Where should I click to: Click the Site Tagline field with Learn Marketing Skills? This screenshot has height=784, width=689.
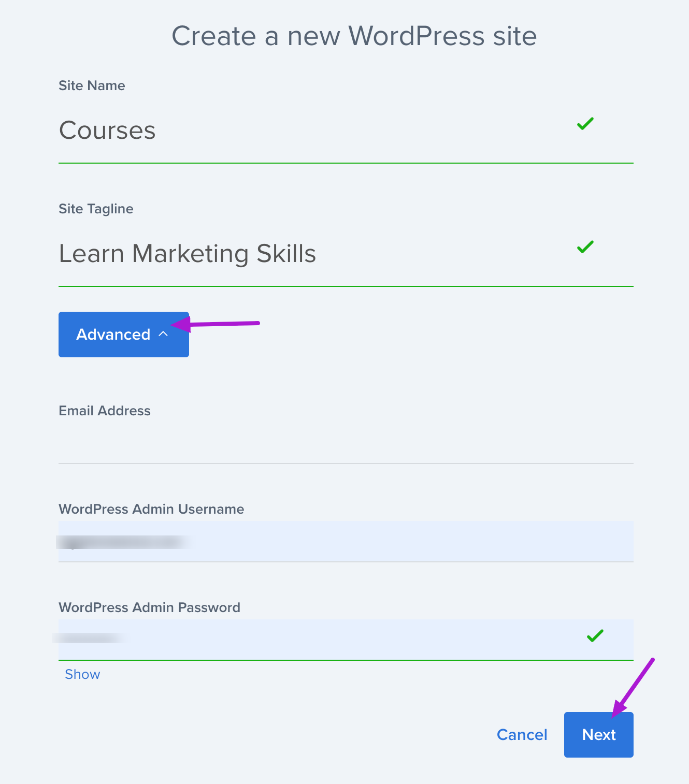point(311,254)
